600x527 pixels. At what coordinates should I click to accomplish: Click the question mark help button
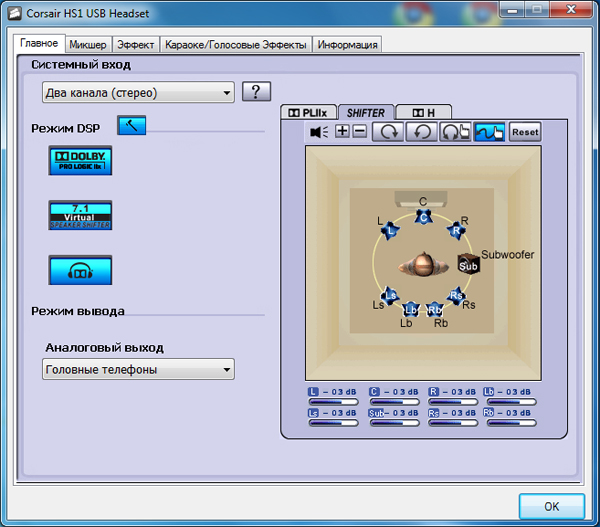pos(256,91)
